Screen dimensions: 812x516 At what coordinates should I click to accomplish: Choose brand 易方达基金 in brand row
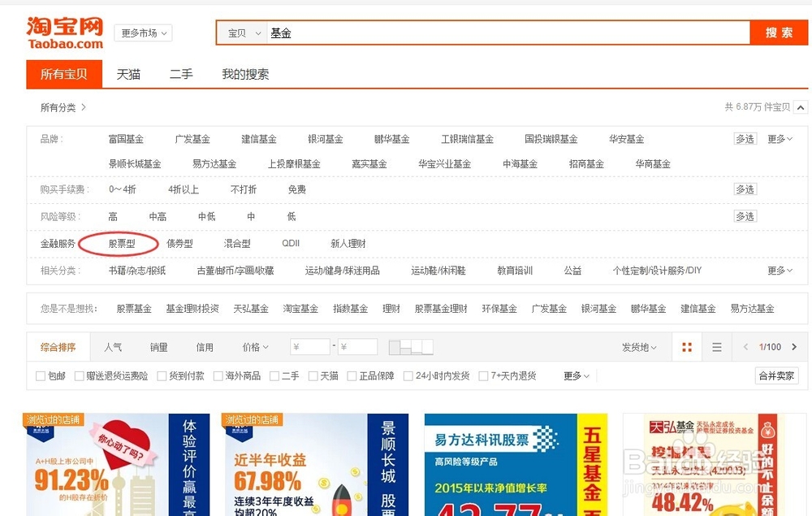coord(214,163)
